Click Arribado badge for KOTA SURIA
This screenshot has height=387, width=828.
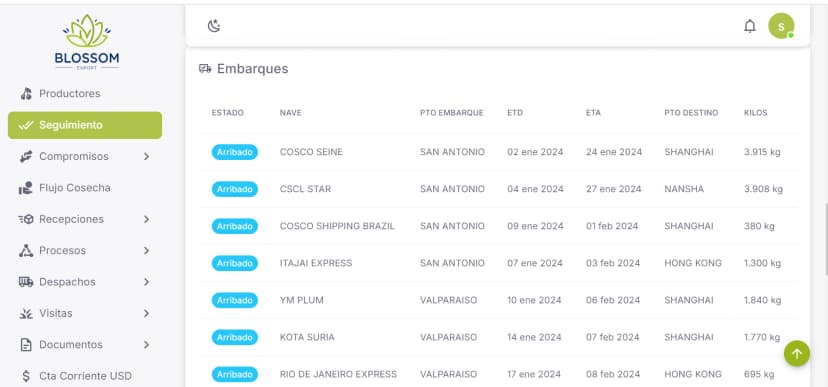point(235,337)
